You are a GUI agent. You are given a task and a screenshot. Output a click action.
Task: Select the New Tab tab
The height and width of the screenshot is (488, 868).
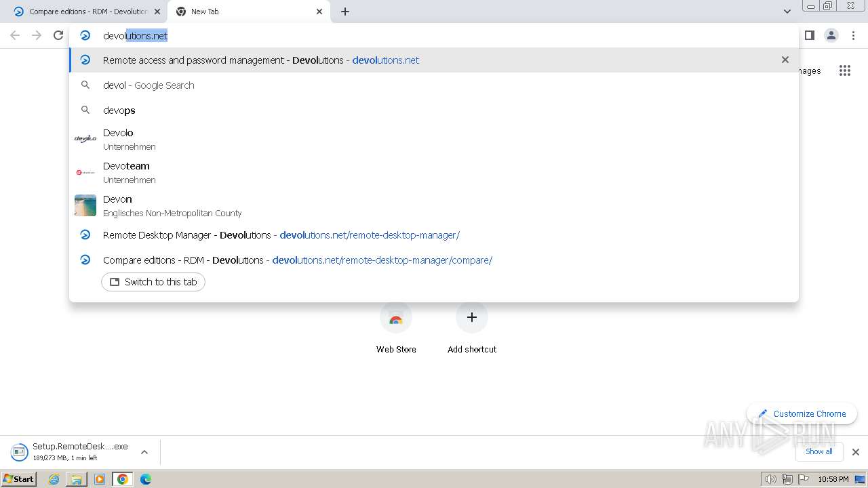point(249,12)
